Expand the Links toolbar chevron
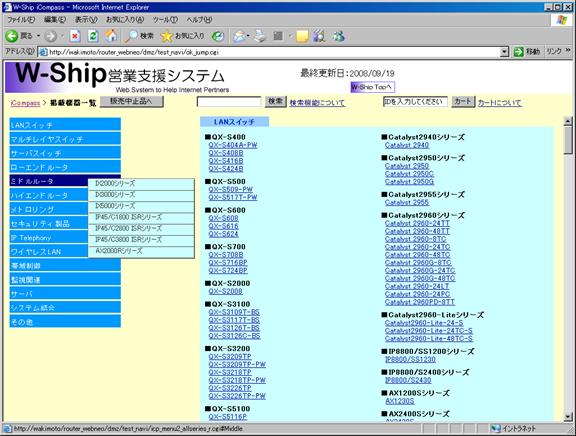This screenshot has width=576, height=436. tap(568, 50)
